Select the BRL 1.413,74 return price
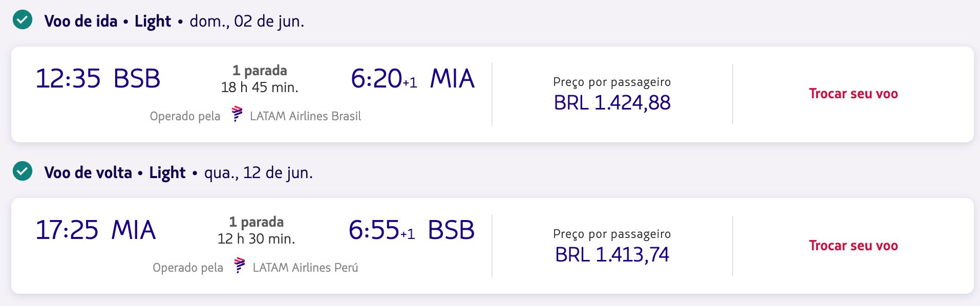The width and height of the screenshot is (980, 306). [612, 254]
